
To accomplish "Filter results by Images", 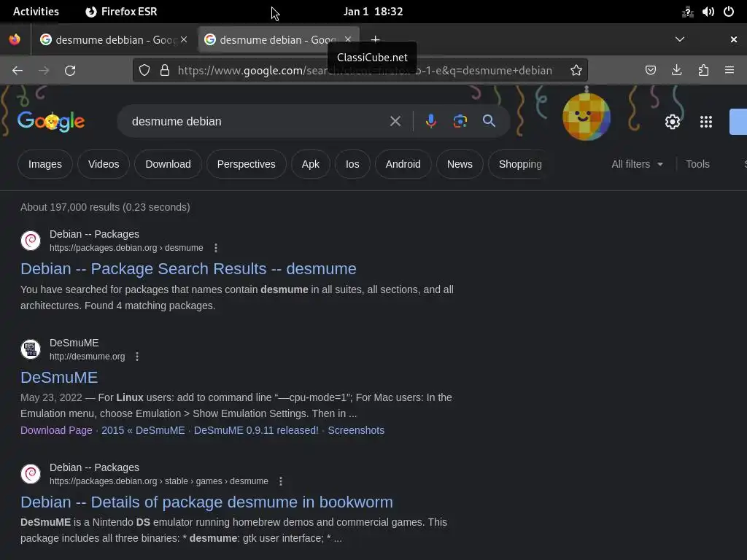I will tap(44, 164).
